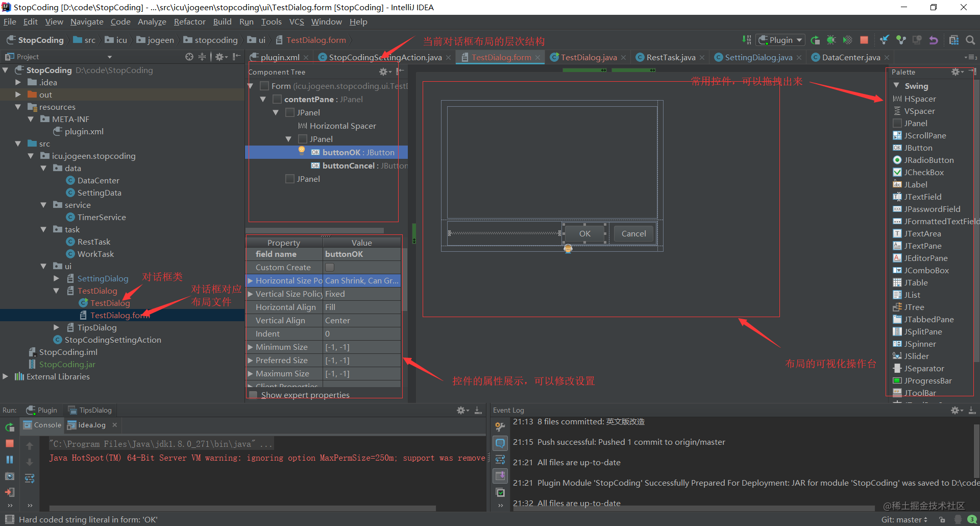Hide the Project panel with the arrow icon
Screen dimensions: 980x526
236,57
